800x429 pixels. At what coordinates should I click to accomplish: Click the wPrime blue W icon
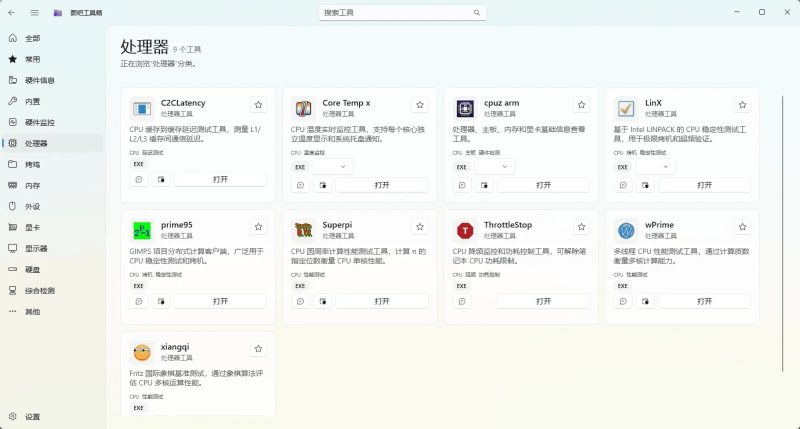coord(626,231)
